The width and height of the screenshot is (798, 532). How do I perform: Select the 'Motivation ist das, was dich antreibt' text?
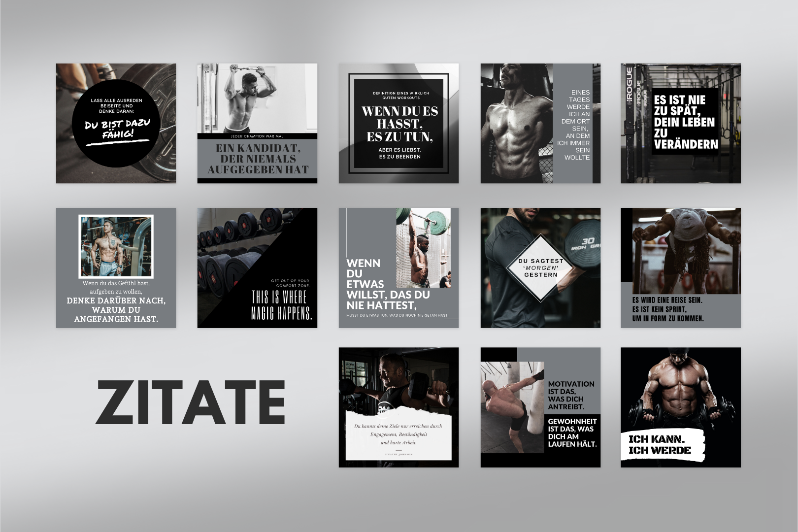point(571,395)
